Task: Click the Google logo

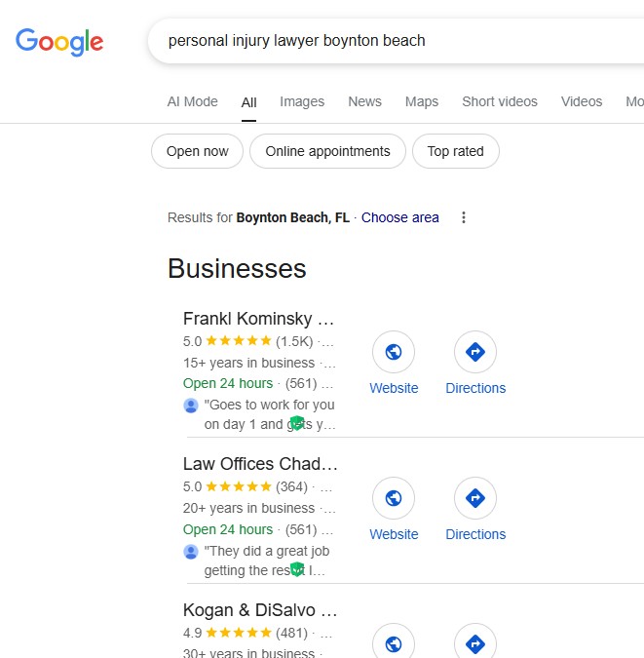Action: click(x=59, y=41)
